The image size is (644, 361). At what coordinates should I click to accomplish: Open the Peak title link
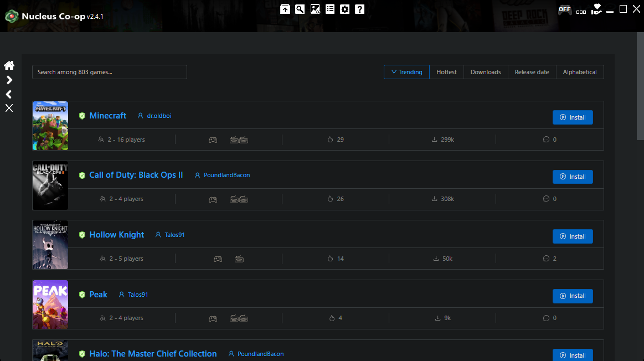(98, 295)
